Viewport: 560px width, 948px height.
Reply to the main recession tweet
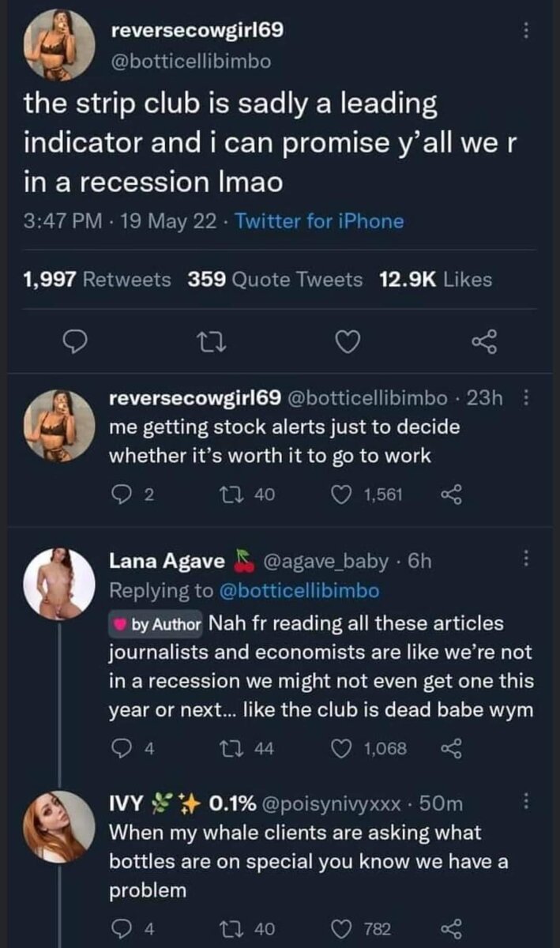click(74, 341)
